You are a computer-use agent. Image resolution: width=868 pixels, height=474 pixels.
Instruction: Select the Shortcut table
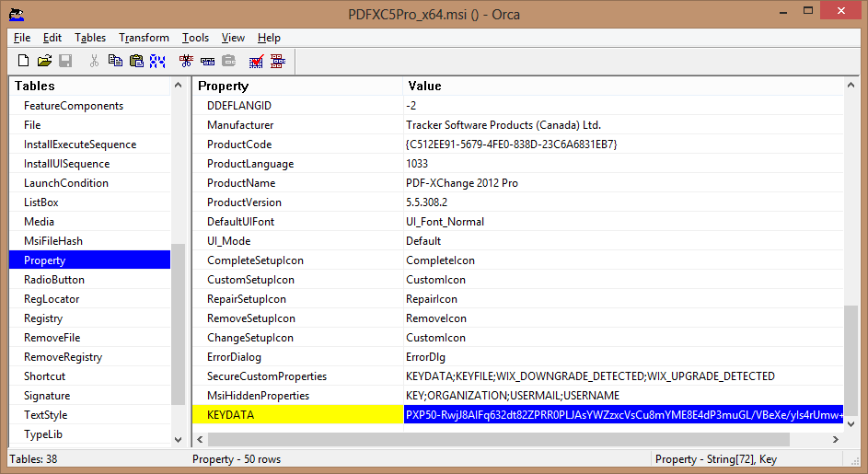(89, 376)
